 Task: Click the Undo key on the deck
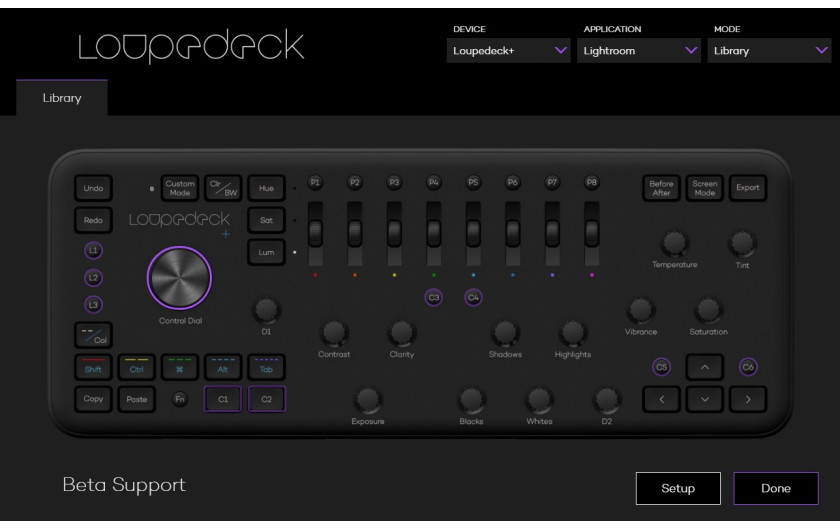93,188
